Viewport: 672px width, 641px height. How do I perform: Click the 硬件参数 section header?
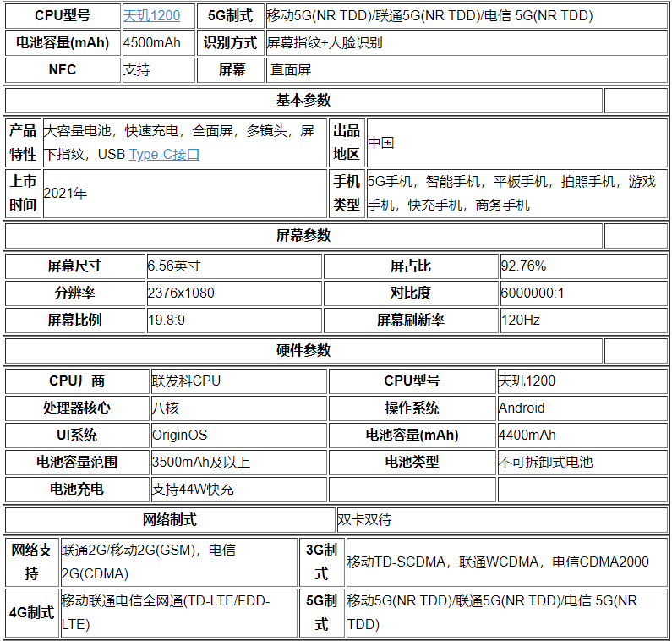[x=303, y=351]
